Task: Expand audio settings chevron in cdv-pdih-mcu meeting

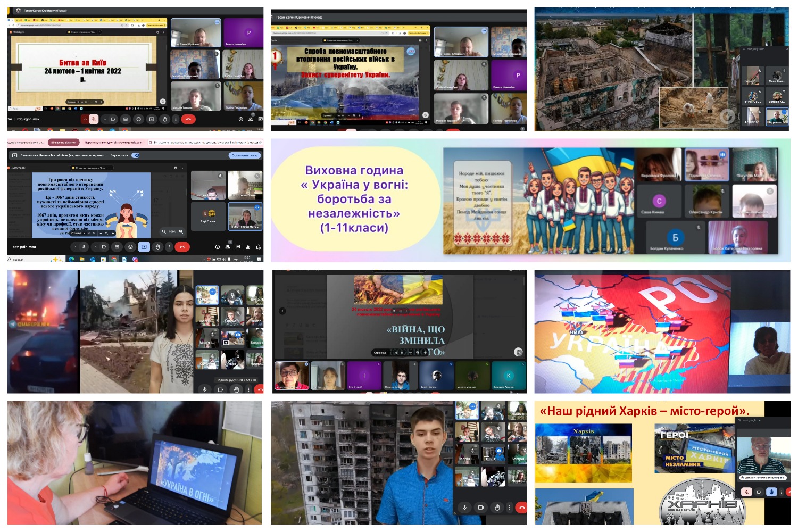Action: [x=75, y=247]
